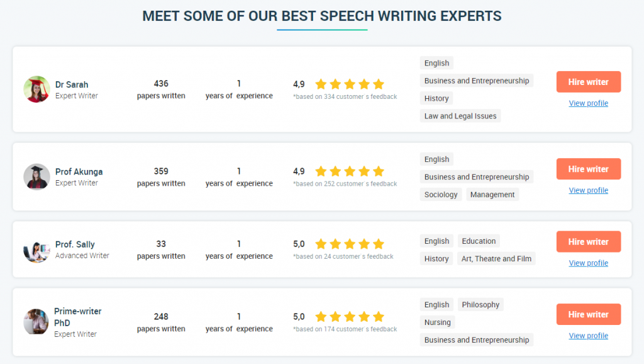
Task: View Prof Akunga's profile link
Action: [x=588, y=190]
